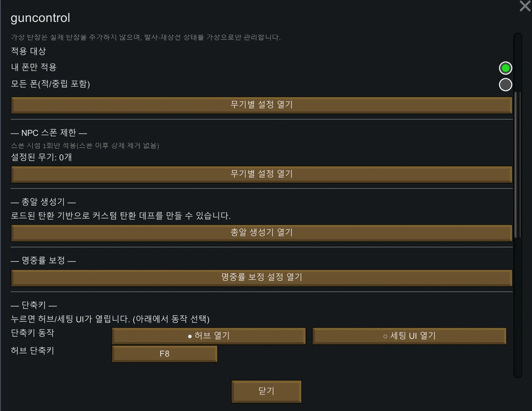
Task: Switch hotkey action to '세팅 UI 열기'
Action: coord(409,336)
